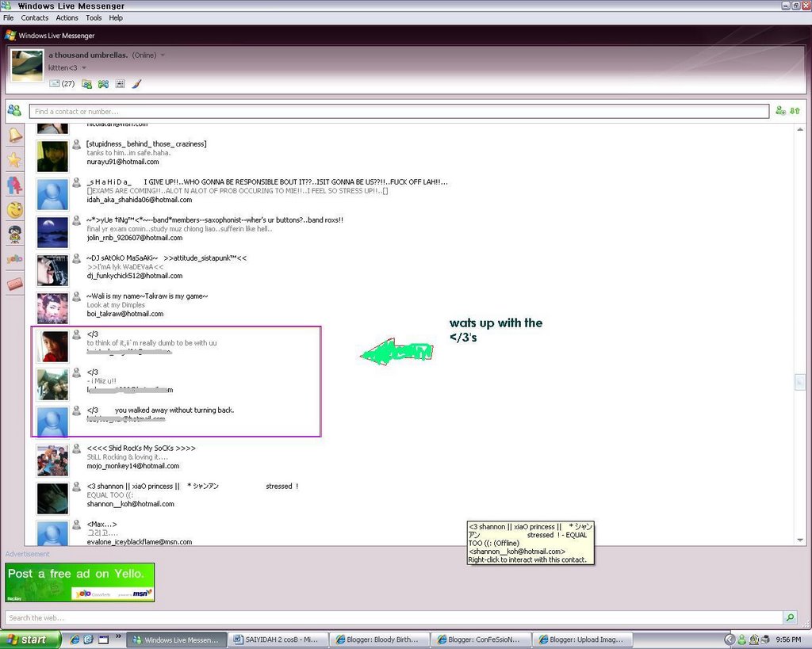Click the contact list scrollbar up arrow
812x649 pixels.
[x=800, y=129]
